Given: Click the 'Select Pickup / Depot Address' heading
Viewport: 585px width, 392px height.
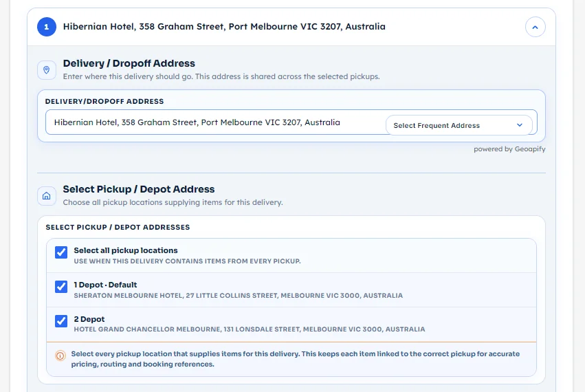Looking at the screenshot, I should coord(138,189).
